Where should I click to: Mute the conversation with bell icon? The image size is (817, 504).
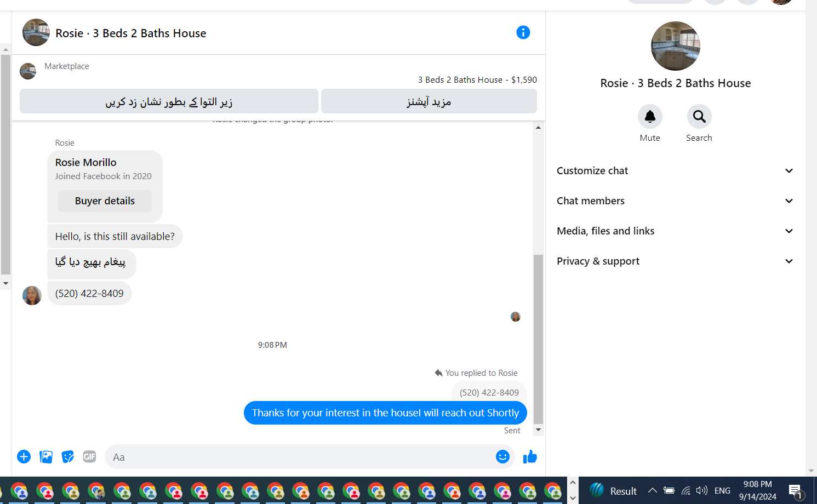point(650,116)
